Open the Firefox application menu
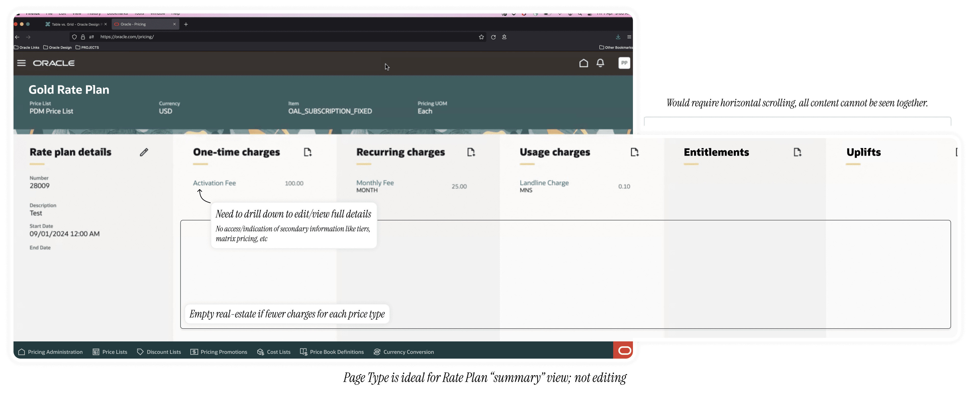The height and width of the screenshot is (396, 980). tap(629, 37)
